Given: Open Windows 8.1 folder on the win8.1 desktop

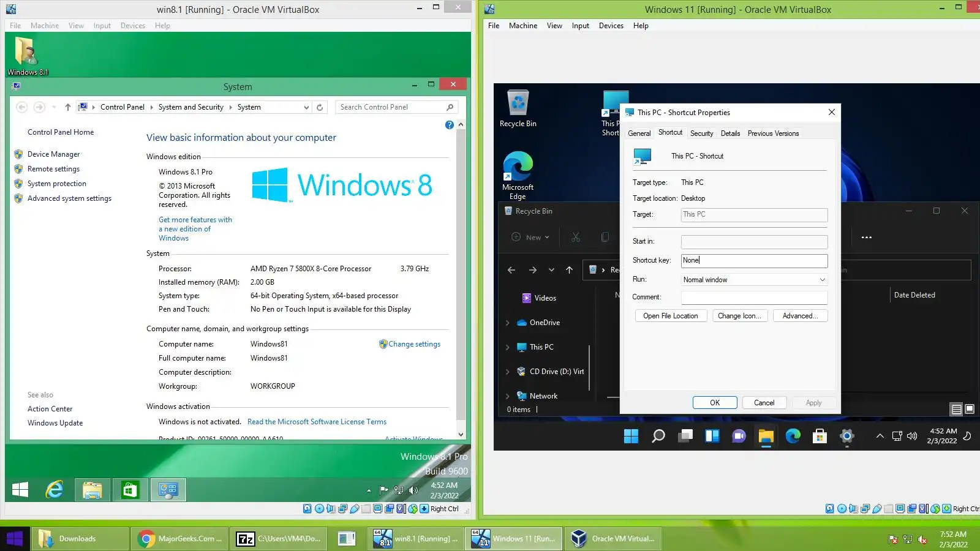Looking at the screenshot, I should coord(27,56).
